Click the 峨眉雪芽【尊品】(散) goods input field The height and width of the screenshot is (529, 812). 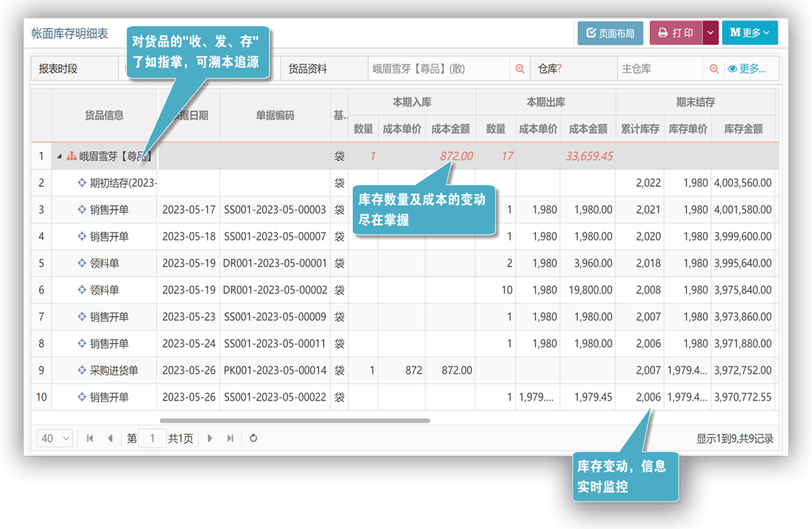click(x=439, y=69)
